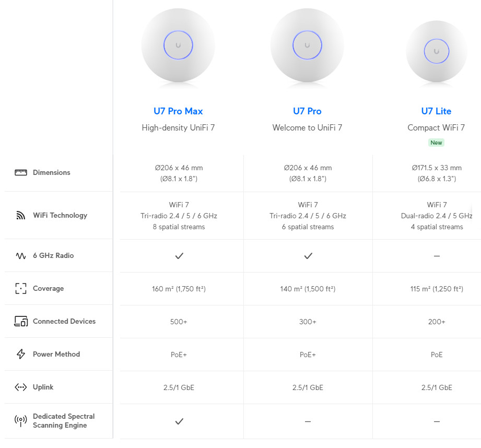This screenshot has width=481, height=448.
Task: Click the Coverage brackets icon
Action: (21, 289)
